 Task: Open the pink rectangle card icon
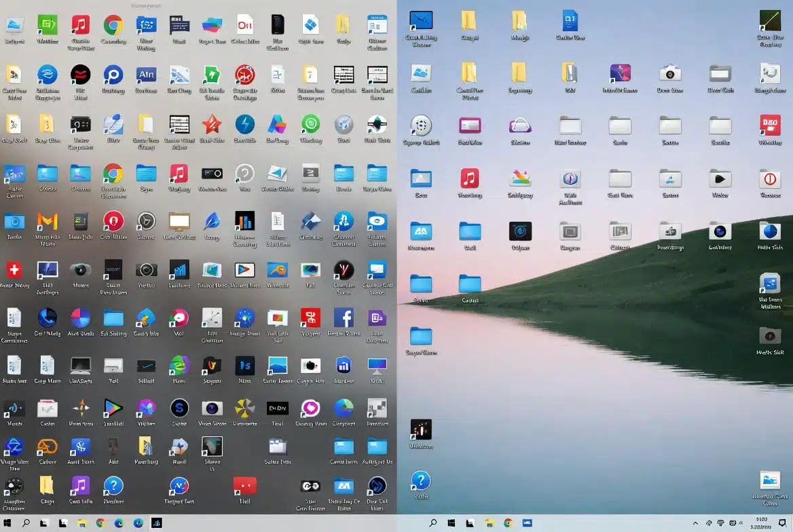470,125
